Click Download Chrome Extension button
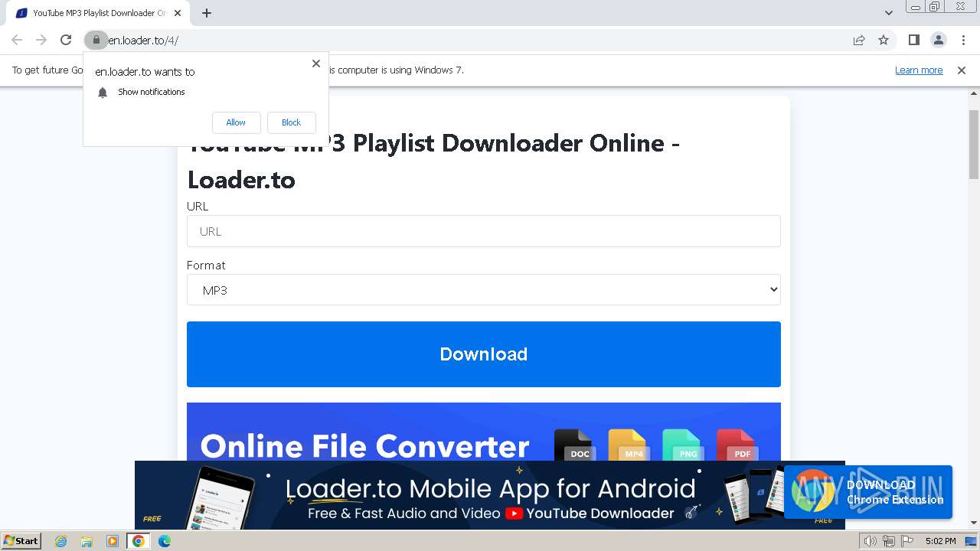This screenshot has width=980, height=551. tap(868, 492)
